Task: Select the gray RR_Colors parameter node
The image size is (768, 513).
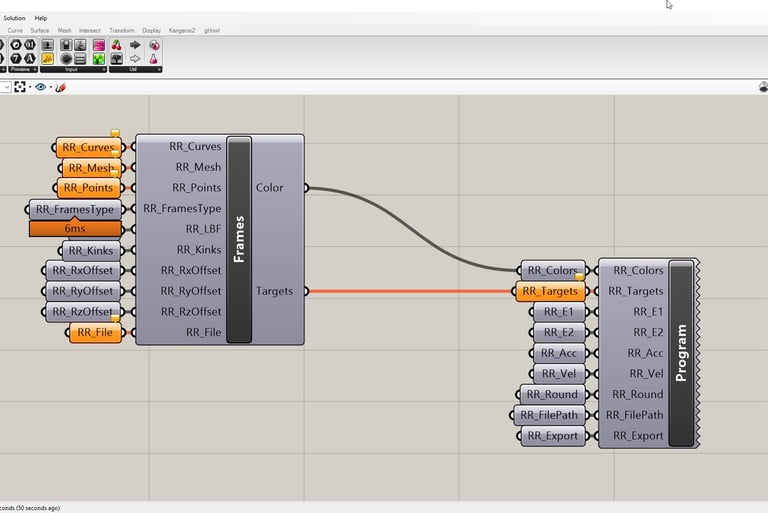Action: 553,270
